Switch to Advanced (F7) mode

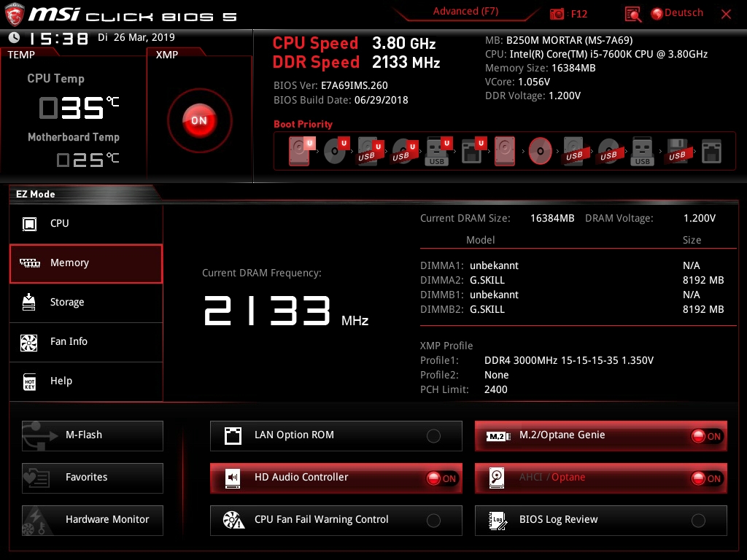pos(465,12)
